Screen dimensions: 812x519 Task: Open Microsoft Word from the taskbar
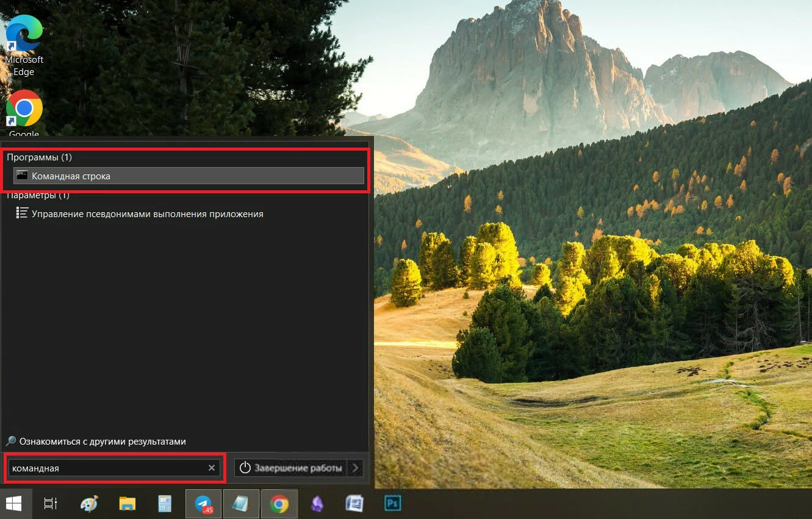354,504
